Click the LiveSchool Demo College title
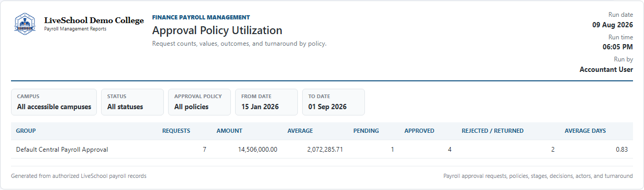 click(x=94, y=20)
